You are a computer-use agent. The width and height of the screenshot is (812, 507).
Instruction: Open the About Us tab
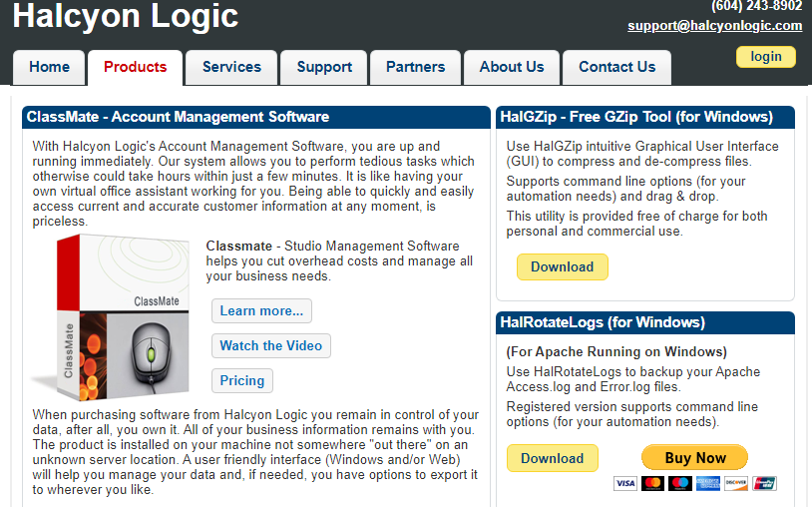[512, 67]
